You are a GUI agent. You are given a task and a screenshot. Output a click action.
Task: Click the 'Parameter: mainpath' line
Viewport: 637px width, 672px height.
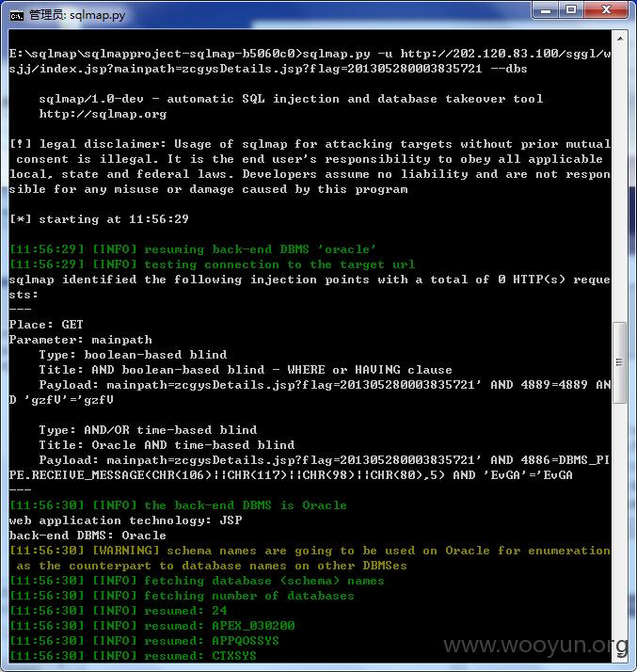(81, 340)
